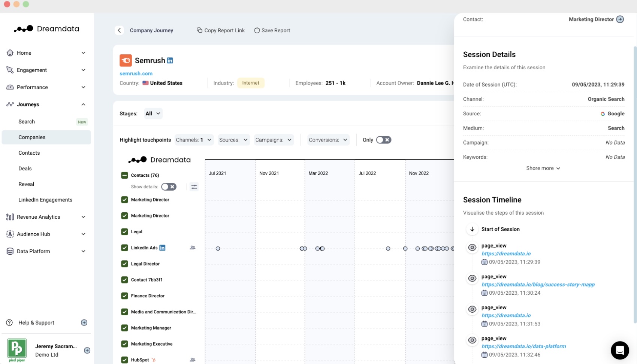Viewport: 637px width, 364px height.
Task: Open the Search journeys menu item
Action: tap(46, 122)
